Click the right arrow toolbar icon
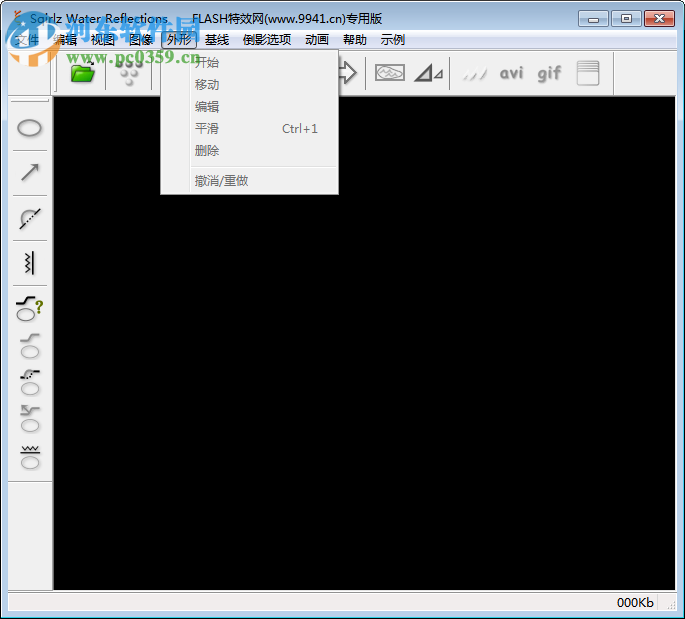 point(348,73)
